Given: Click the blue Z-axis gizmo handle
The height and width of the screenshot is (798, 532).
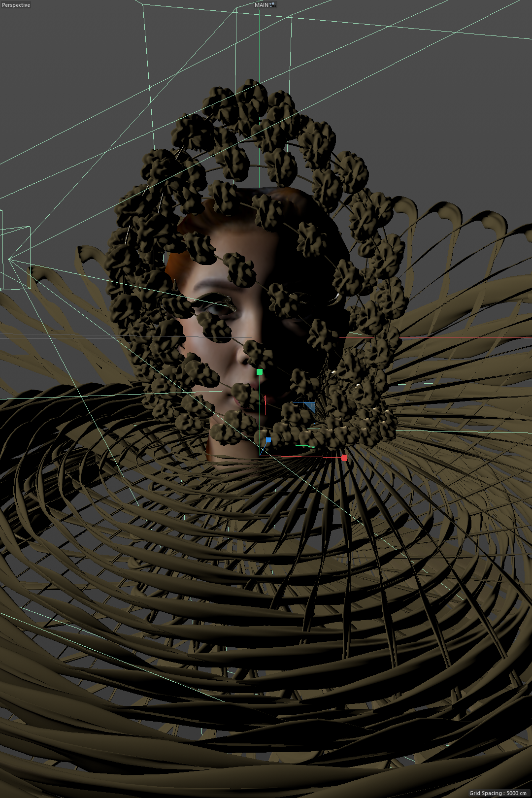Looking at the screenshot, I should pyautogui.click(x=268, y=440).
